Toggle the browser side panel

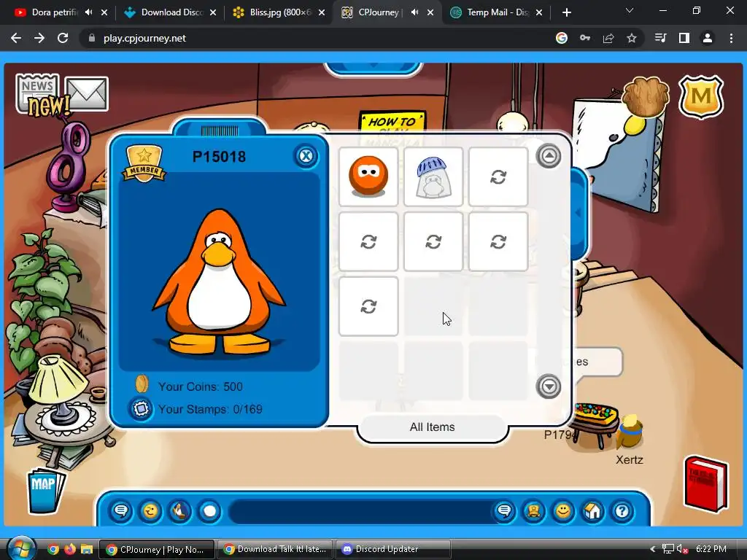tap(684, 38)
